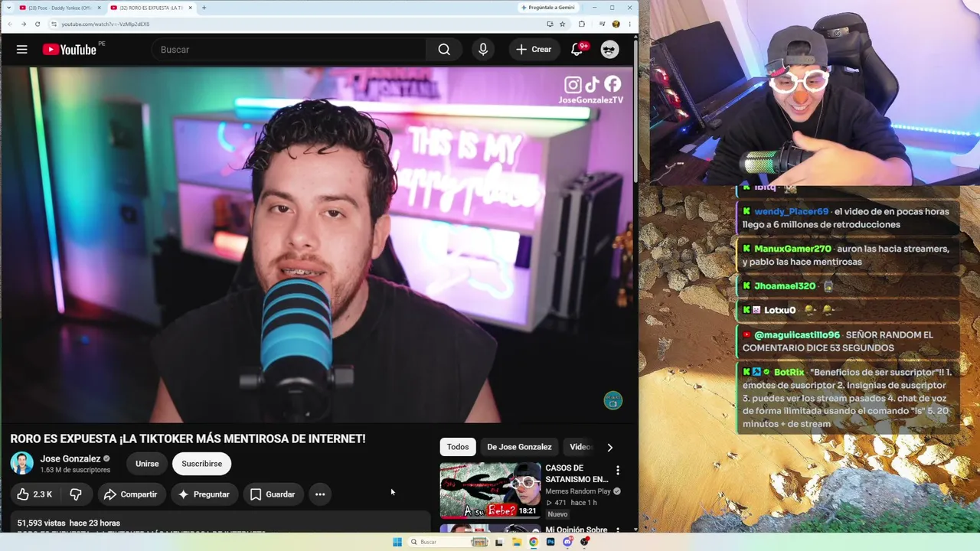Click the Unirse button
This screenshot has height=551, width=980.
147,464
